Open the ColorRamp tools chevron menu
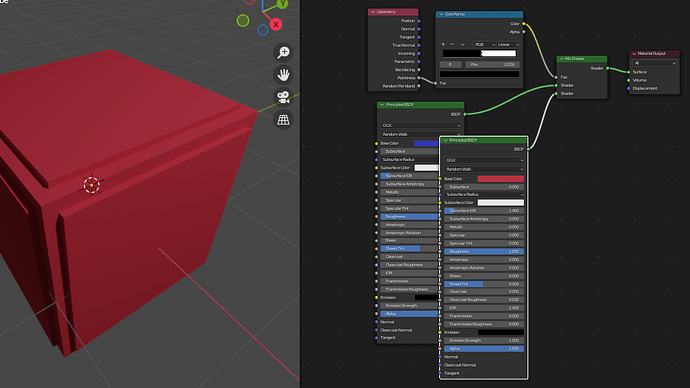Screen dimensions: 690x388 pyautogui.click(x=462, y=44)
